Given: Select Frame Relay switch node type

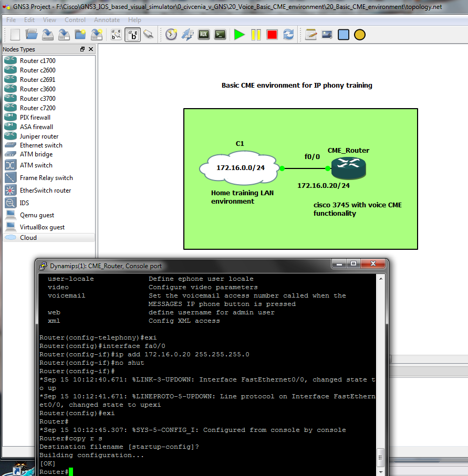Looking at the screenshot, I should click(x=49, y=177).
